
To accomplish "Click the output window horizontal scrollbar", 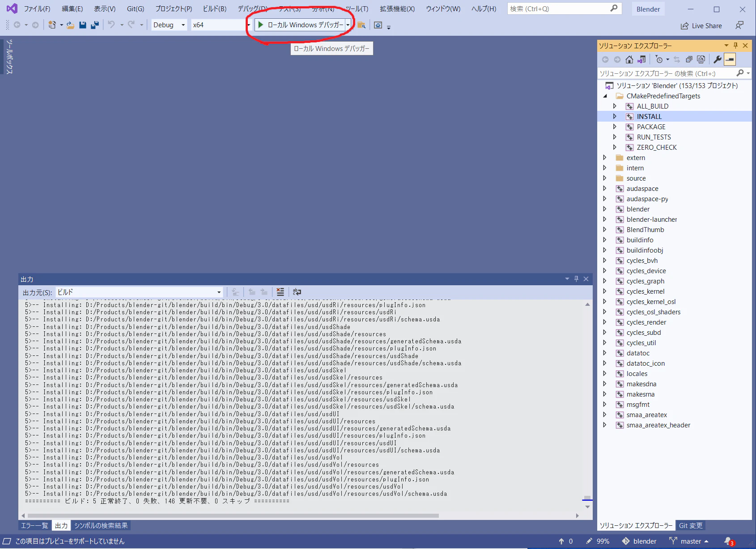I will pyautogui.click(x=233, y=515).
